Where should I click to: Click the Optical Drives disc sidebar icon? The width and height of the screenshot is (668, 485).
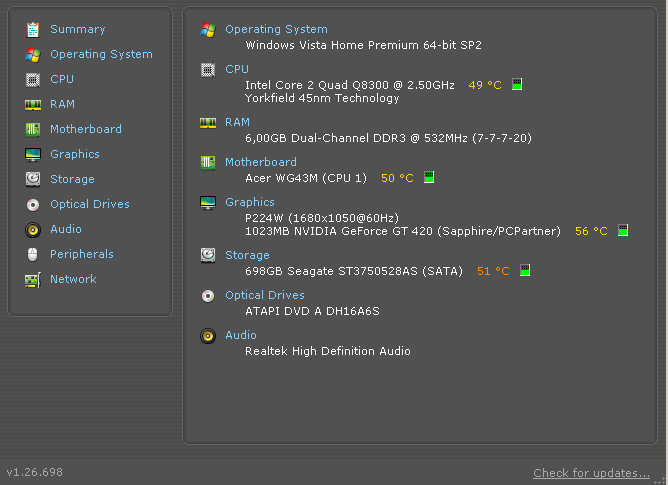33,204
